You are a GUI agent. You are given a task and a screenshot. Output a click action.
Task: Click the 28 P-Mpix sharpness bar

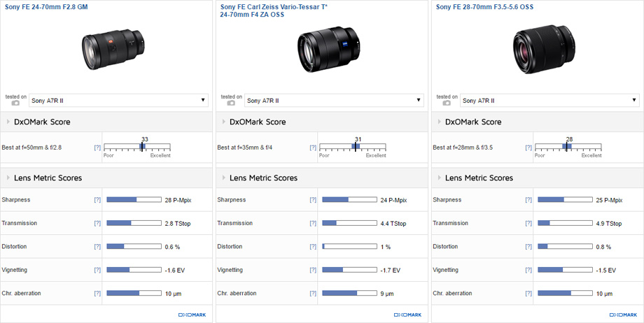tap(134, 200)
